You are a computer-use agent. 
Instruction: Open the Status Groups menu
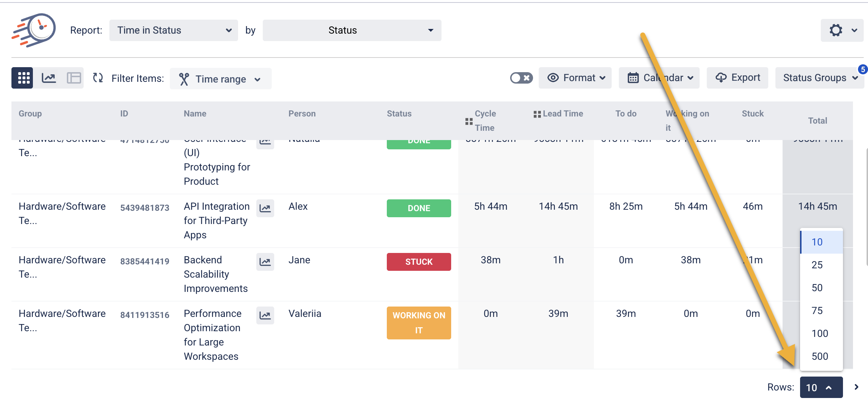(x=819, y=78)
